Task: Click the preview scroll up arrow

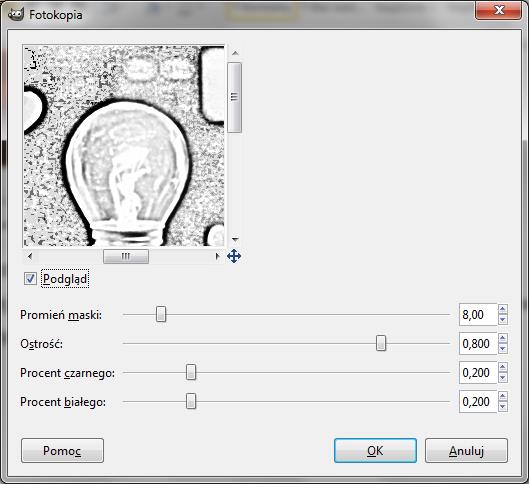Action: pos(235,53)
